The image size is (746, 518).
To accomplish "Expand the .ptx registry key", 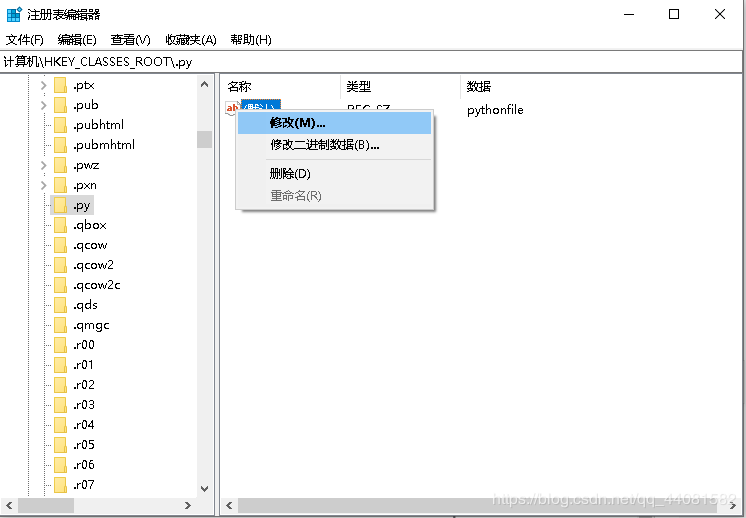I will click(43, 85).
